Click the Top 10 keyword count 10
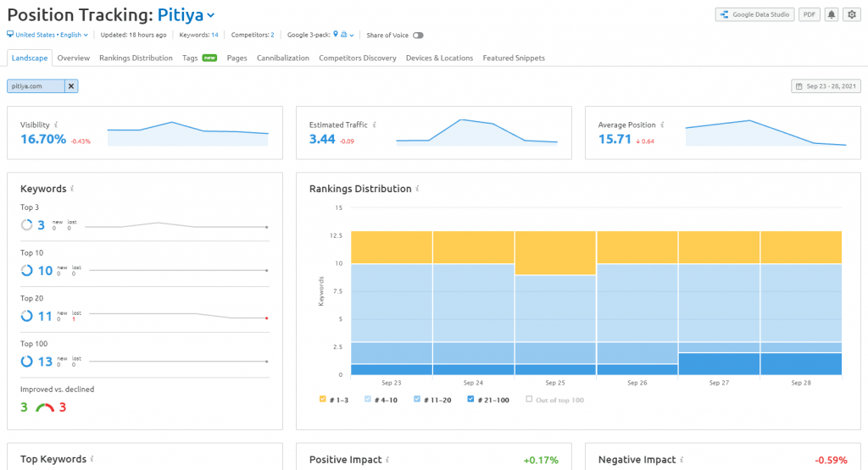Image resolution: width=868 pixels, height=470 pixels. [x=45, y=270]
